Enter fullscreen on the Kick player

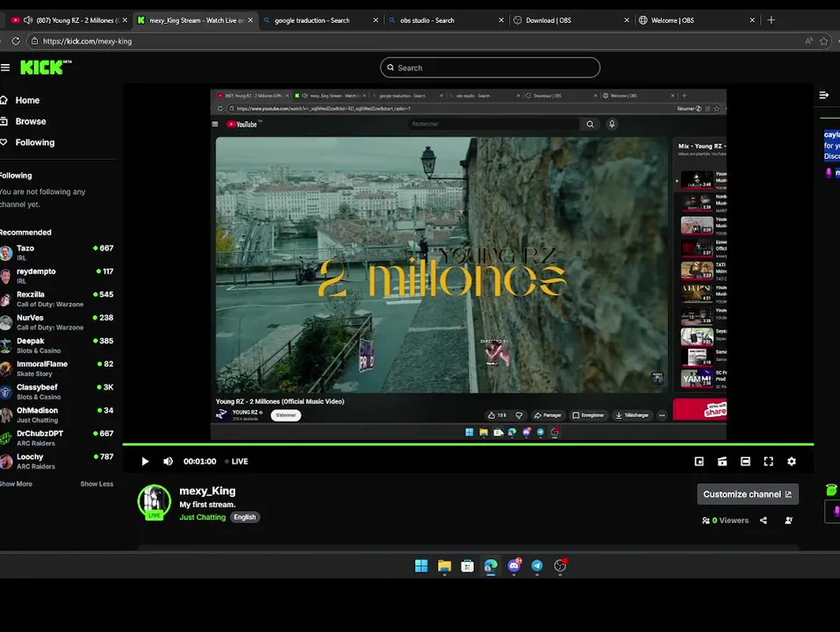pyautogui.click(x=768, y=461)
